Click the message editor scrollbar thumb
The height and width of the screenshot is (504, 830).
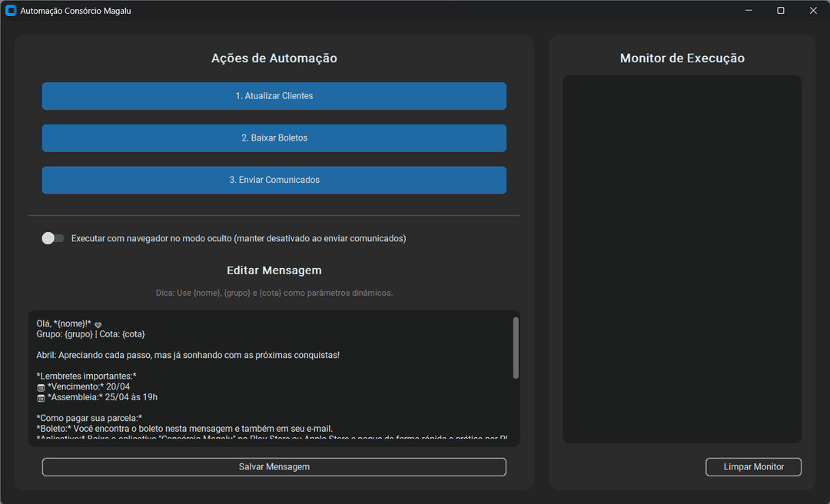coord(516,348)
